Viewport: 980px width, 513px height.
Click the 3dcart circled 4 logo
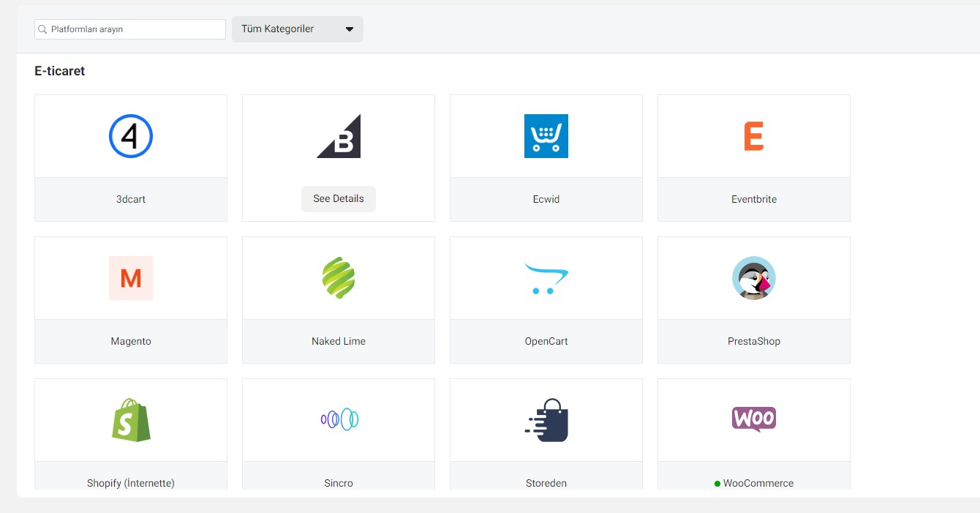(x=131, y=136)
